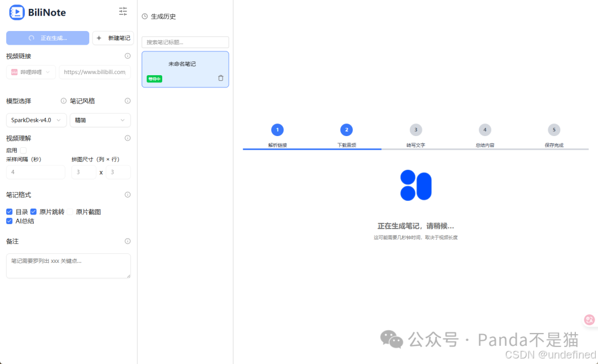Open the 哔哩哔哩 platform dropdown
This screenshot has height=364, width=598.
[x=31, y=72]
